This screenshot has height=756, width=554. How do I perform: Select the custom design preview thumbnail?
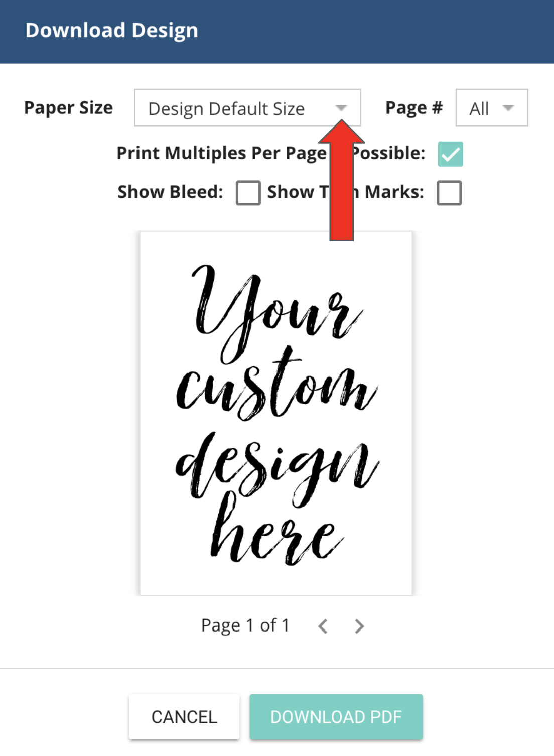[x=276, y=414]
